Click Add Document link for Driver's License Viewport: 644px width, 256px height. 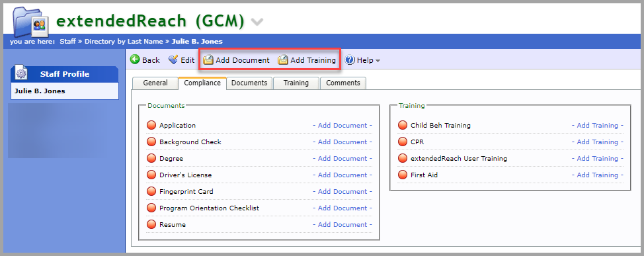click(x=342, y=175)
